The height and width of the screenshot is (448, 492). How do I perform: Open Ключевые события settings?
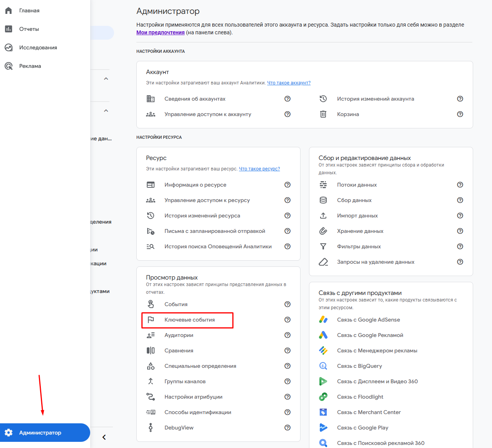tap(190, 320)
